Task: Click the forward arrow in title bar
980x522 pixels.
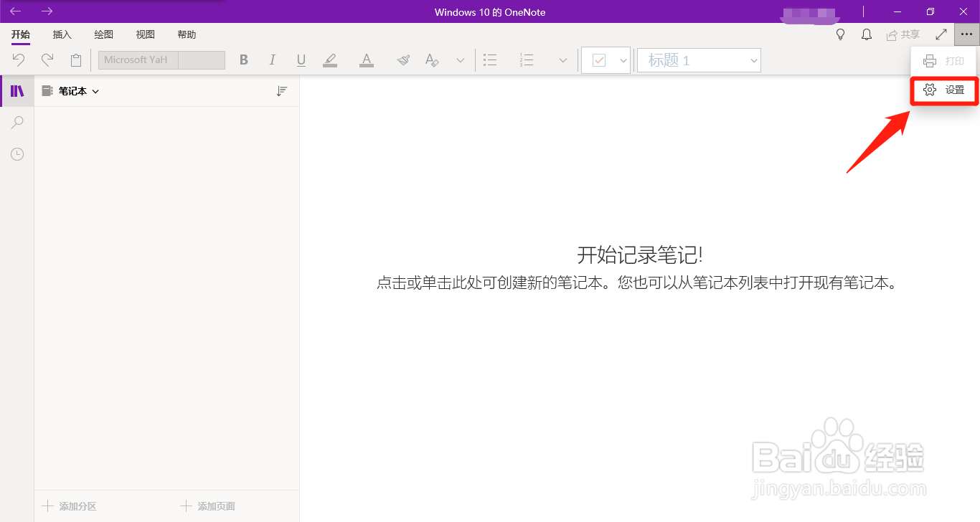Action: pos(47,11)
